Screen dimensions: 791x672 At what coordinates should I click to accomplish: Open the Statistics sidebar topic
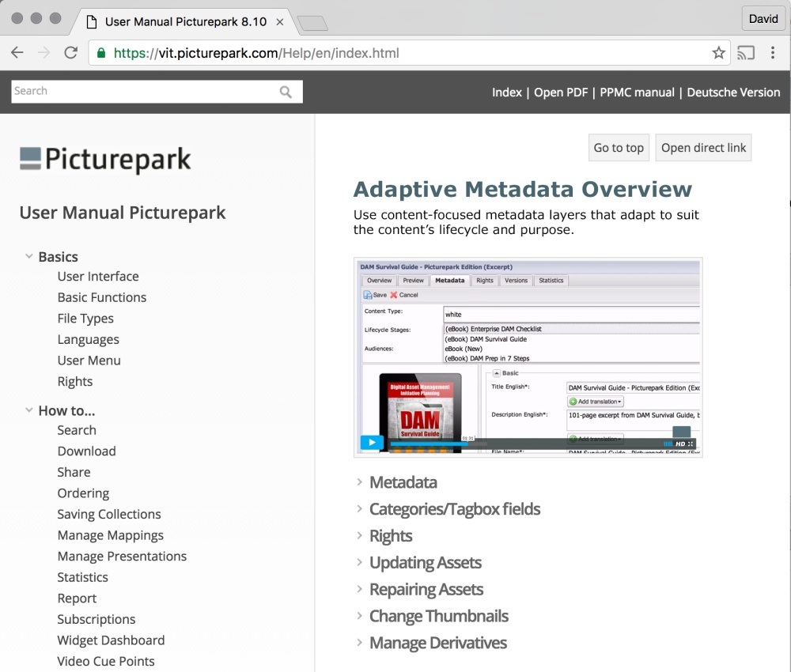83,577
